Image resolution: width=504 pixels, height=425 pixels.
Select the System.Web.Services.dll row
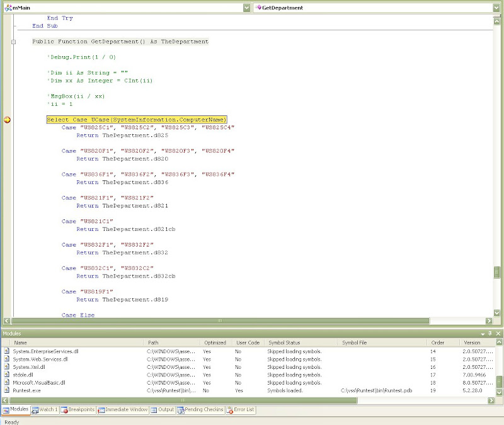(40, 359)
